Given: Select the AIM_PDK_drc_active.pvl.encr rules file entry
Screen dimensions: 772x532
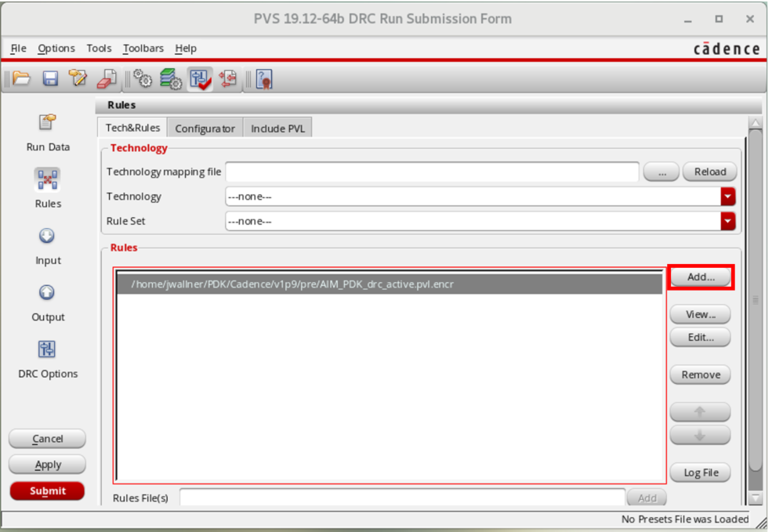Looking at the screenshot, I should (390, 284).
